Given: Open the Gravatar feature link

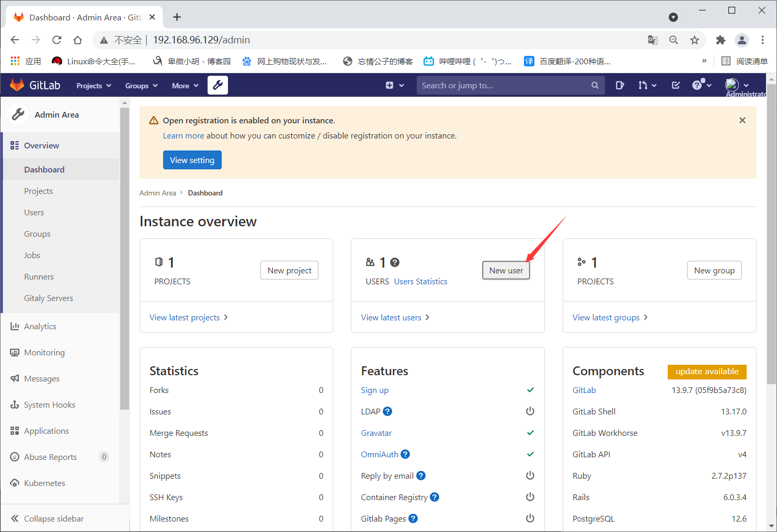Looking at the screenshot, I should pos(376,433).
